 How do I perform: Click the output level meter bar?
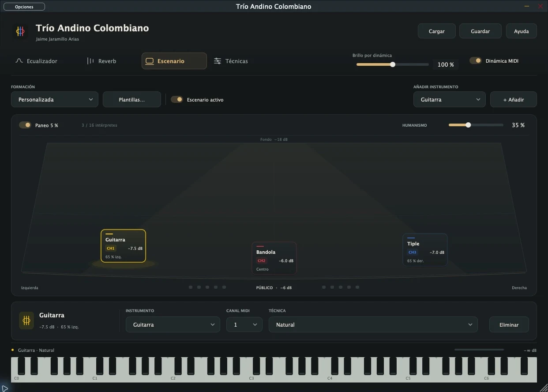pos(479,350)
